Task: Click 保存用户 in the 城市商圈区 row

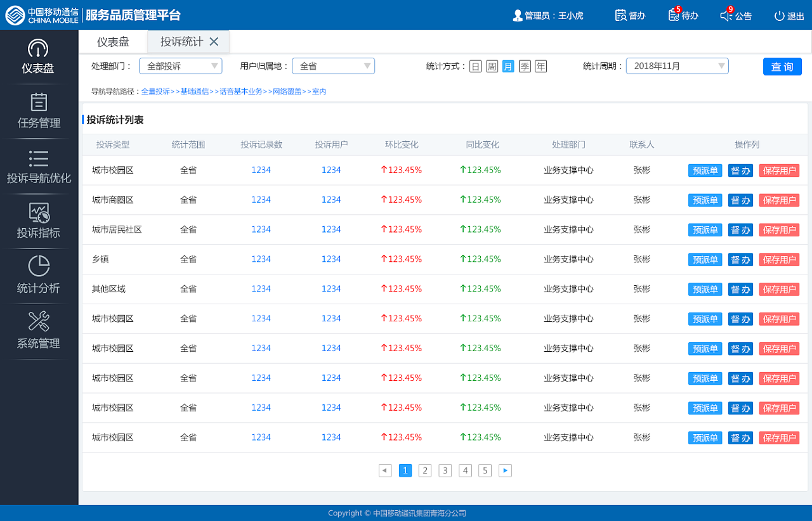Action: tap(779, 200)
